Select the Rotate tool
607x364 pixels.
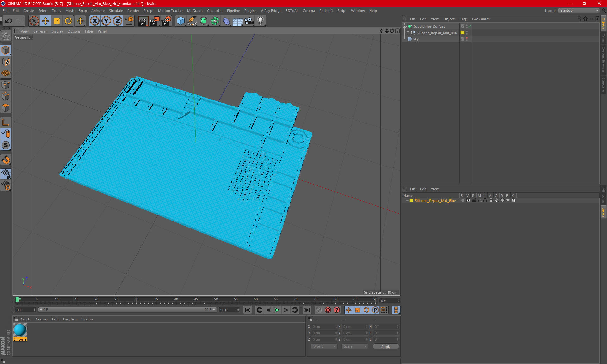click(x=68, y=21)
